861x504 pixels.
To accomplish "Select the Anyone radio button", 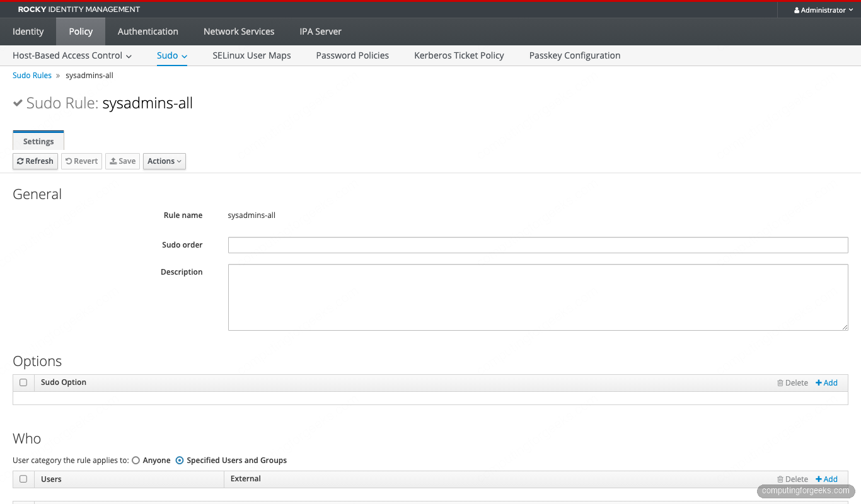I will 136,461.
